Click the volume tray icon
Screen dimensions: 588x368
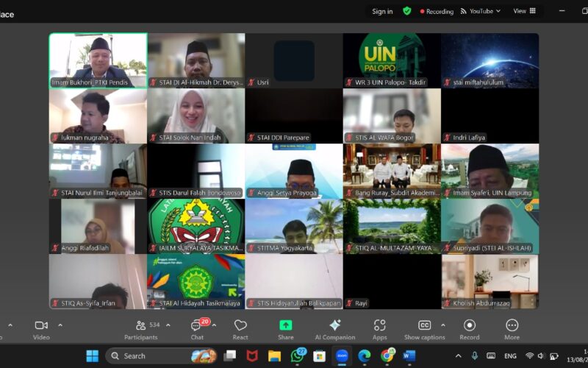pos(541,355)
